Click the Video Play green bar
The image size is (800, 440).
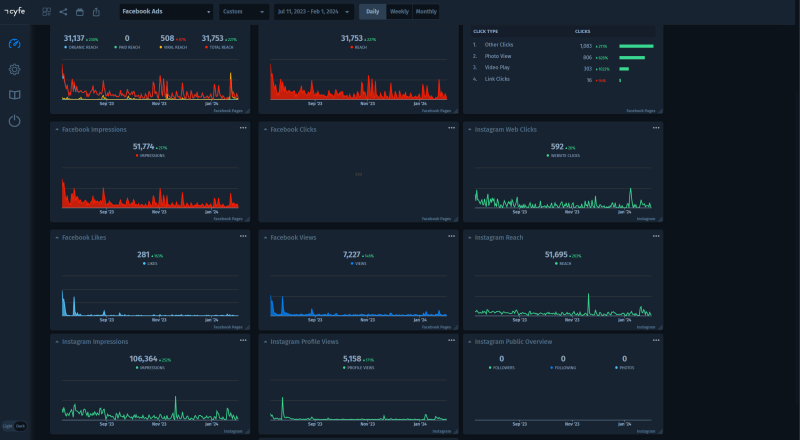(x=624, y=69)
